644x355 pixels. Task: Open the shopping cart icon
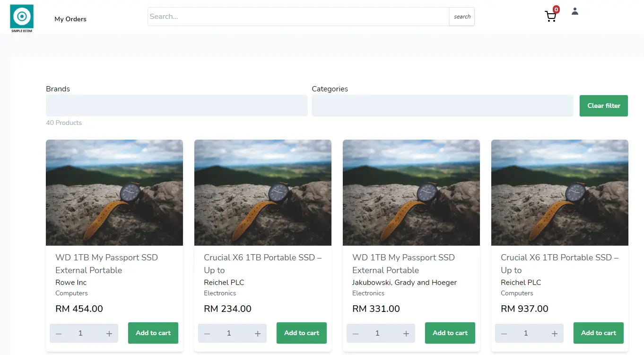(x=550, y=17)
